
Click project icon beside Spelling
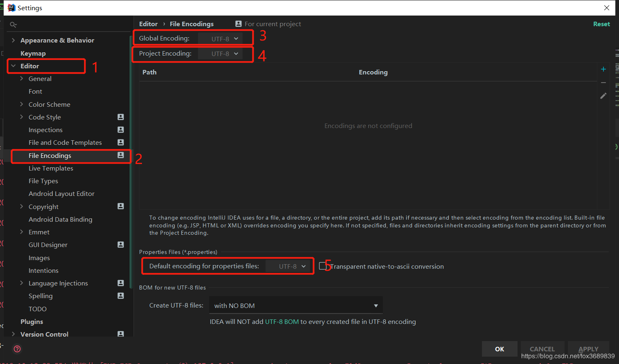[121, 296]
